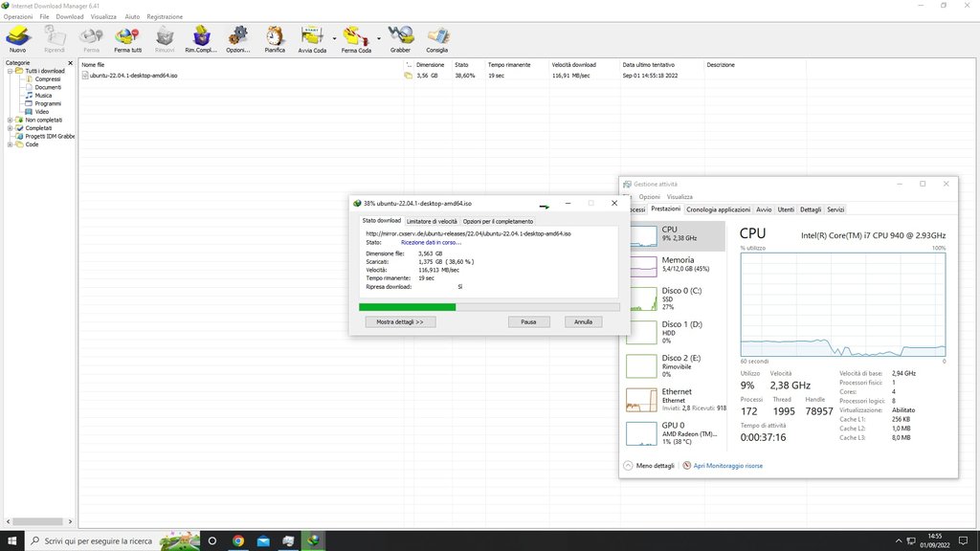The width and height of the screenshot is (980, 551).
Task: Collapse the Tutti i download tree node
Action: 10,71
